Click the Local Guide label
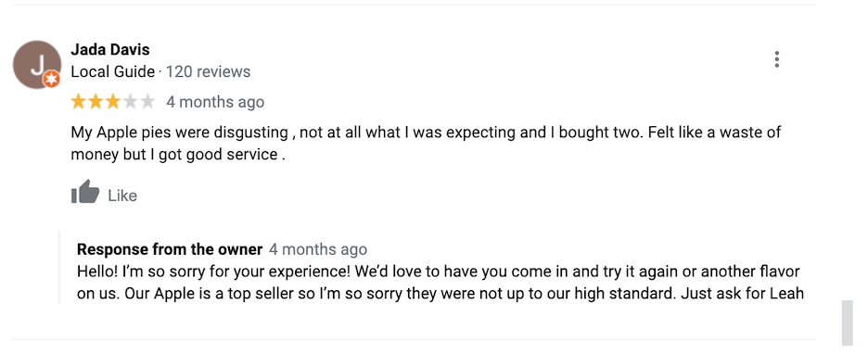The width and height of the screenshot is (868, 354). (x=113, y=72)
